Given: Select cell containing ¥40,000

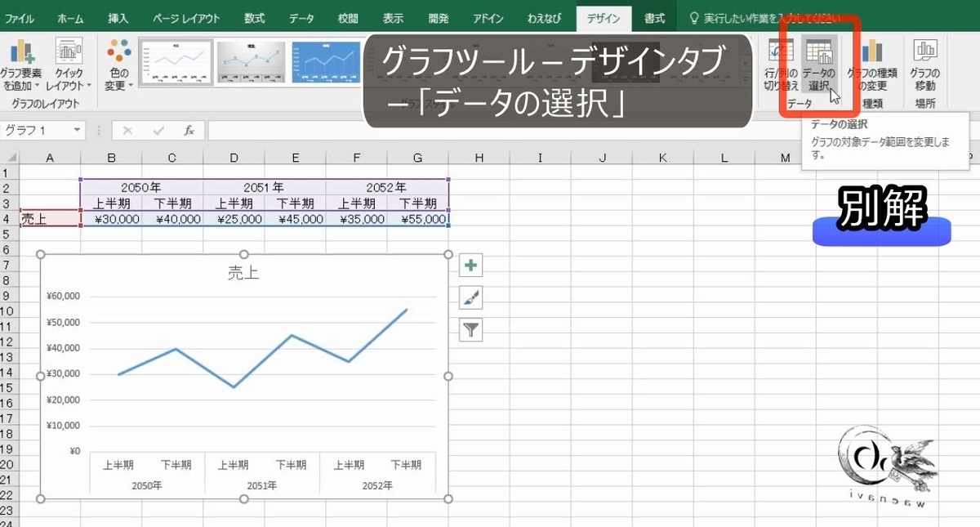Looking at the screenshot, I should tap(172, 219).
